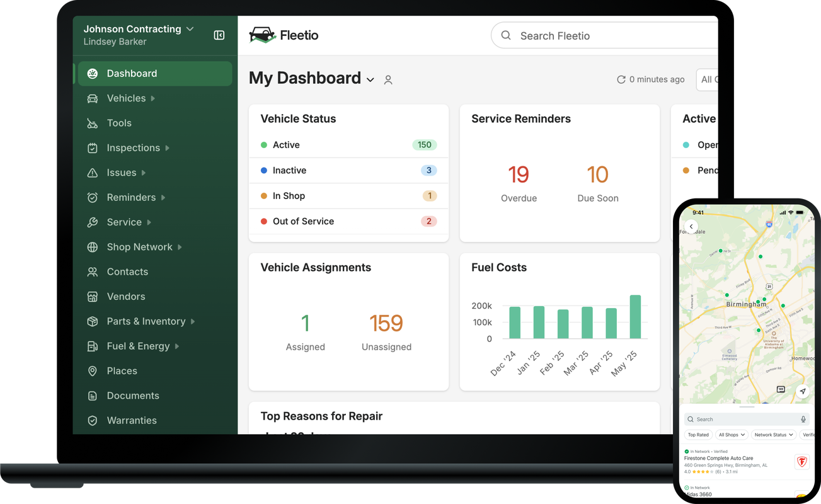This screenshot has width=821, height=504.
Task: Select Shop Network in the sidebar
Action: tap(139, 247)
